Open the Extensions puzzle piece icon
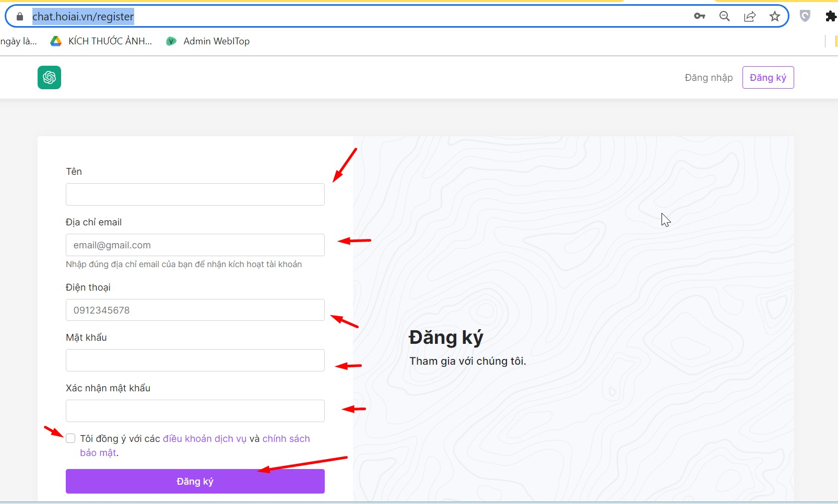Screen dimensions: 838x504 click(830, 16)
